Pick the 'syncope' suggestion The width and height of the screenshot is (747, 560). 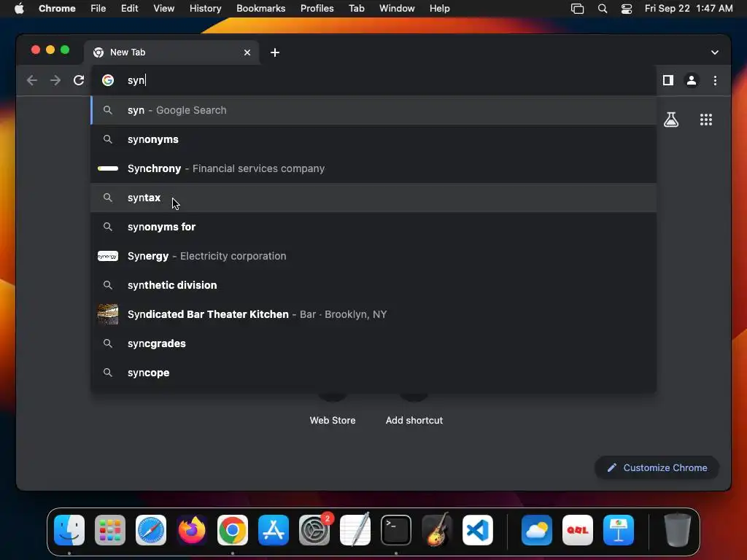click(373, 373)
